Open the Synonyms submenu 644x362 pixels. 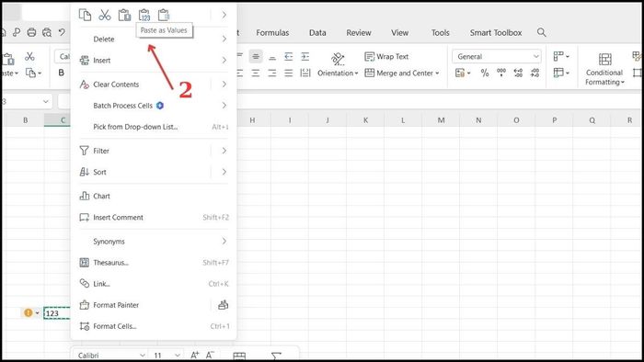tap(154, 241)
